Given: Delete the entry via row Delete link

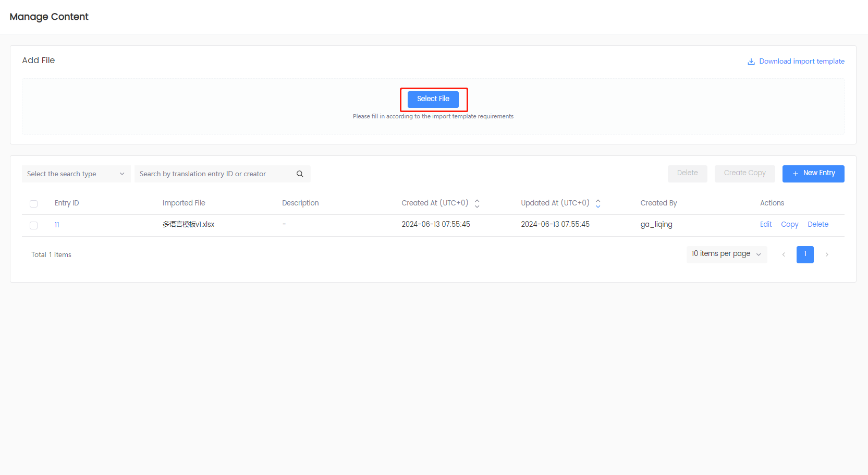Looking at the screenshot, I should pyautogui.click(x=817, y=224).
